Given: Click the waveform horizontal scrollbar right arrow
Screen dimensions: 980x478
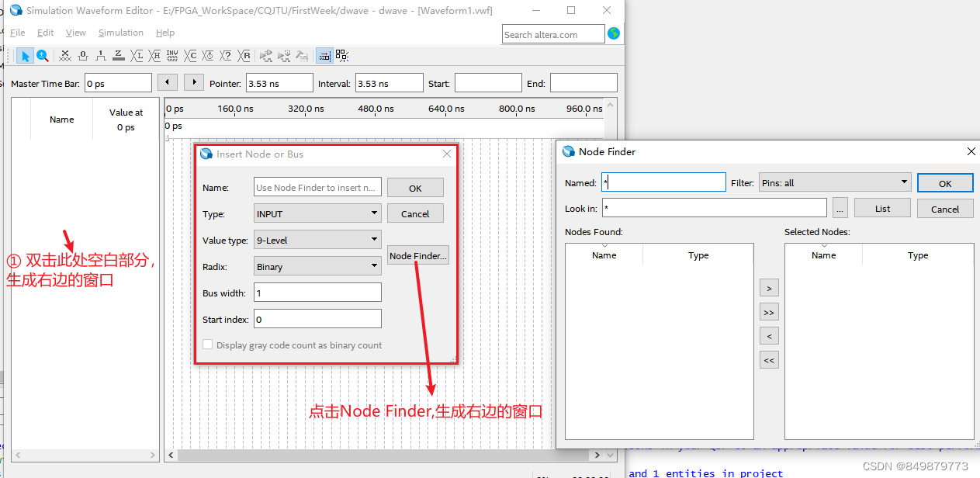Looking at the screenshot, I should coord(597,455).
